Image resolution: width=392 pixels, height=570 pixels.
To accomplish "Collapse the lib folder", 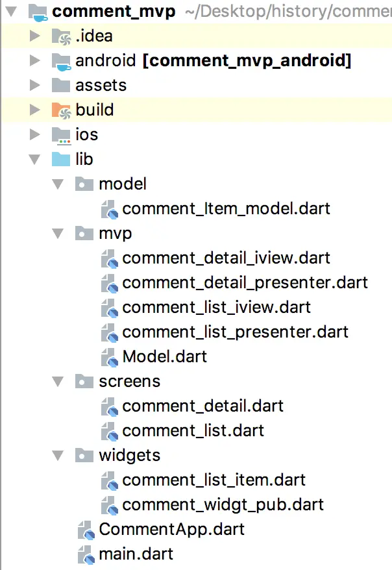I will click(x=35, y=160).
